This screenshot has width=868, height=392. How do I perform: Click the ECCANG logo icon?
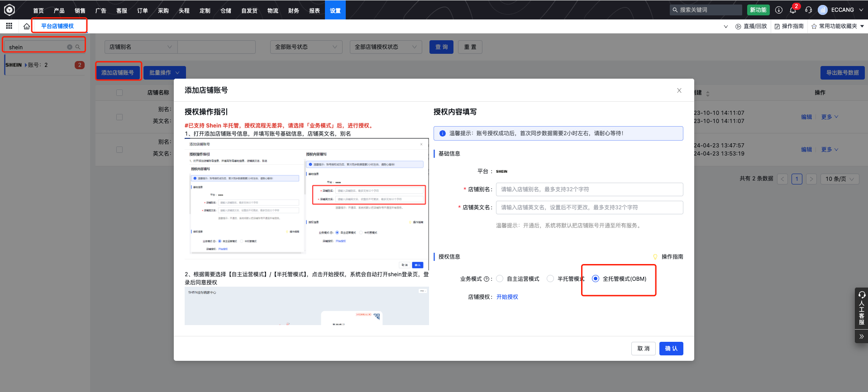point(10,9)
